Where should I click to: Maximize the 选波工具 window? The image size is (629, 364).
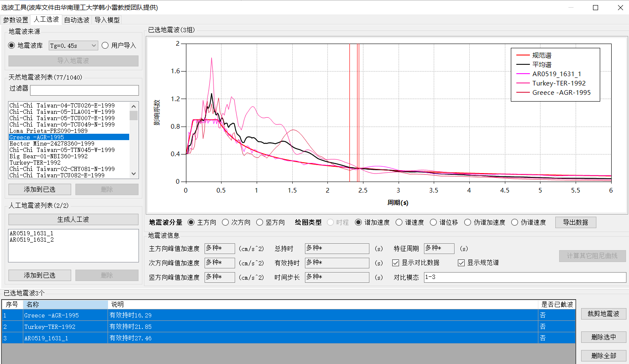click(x=595, y=8)
